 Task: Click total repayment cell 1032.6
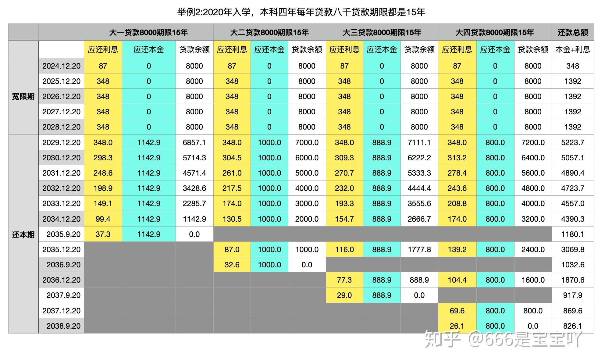tap(573, 265)
